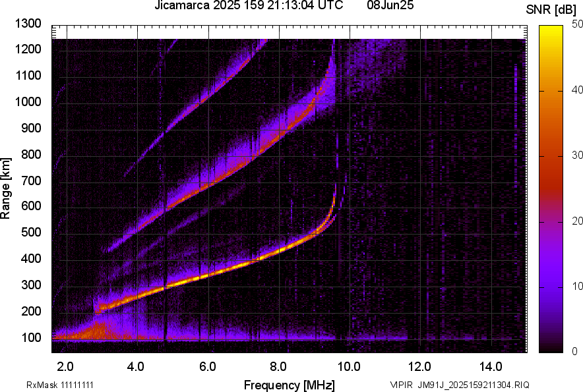This screenshot has width=583, height=392.
Task: Click the "RxMask 11111111" footer text
Action: click(60, 385)
